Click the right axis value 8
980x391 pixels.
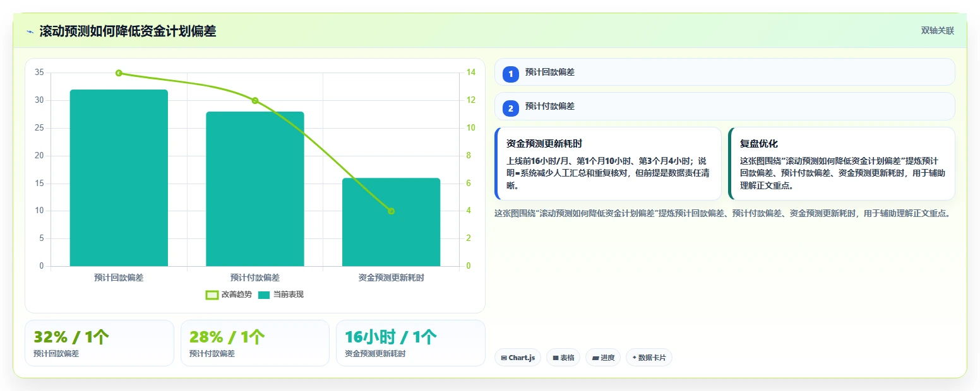tap(469, 156)
